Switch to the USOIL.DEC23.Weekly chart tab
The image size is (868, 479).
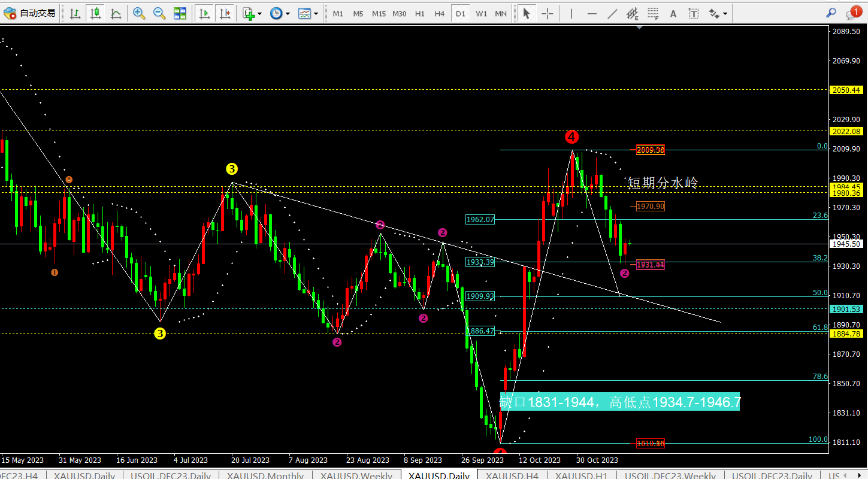point(670,476)
